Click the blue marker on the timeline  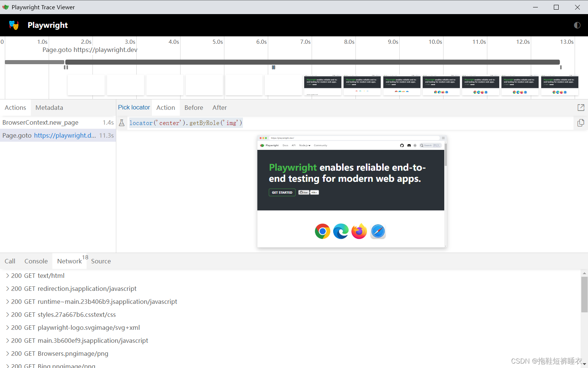coord(273,67)
